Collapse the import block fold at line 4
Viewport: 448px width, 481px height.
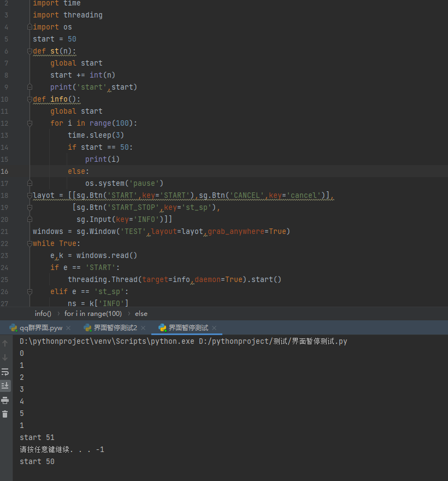coord(30,27)
